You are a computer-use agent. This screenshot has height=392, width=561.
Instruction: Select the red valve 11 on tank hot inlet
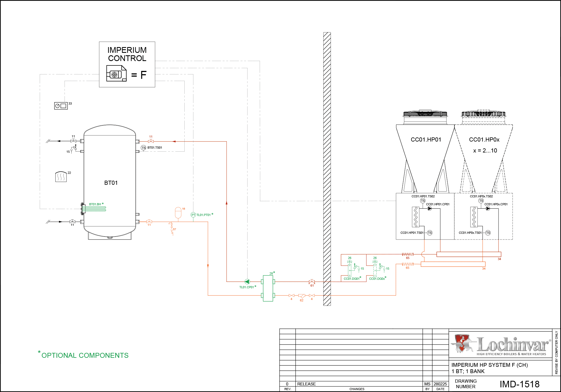click(x=151, y=141)
